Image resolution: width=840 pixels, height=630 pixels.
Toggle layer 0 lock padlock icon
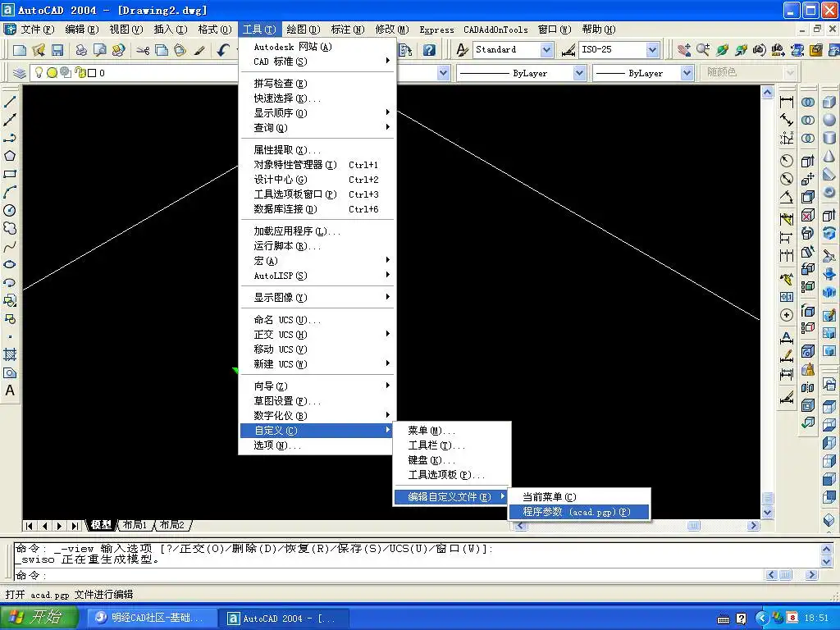[x=80, y=72]
